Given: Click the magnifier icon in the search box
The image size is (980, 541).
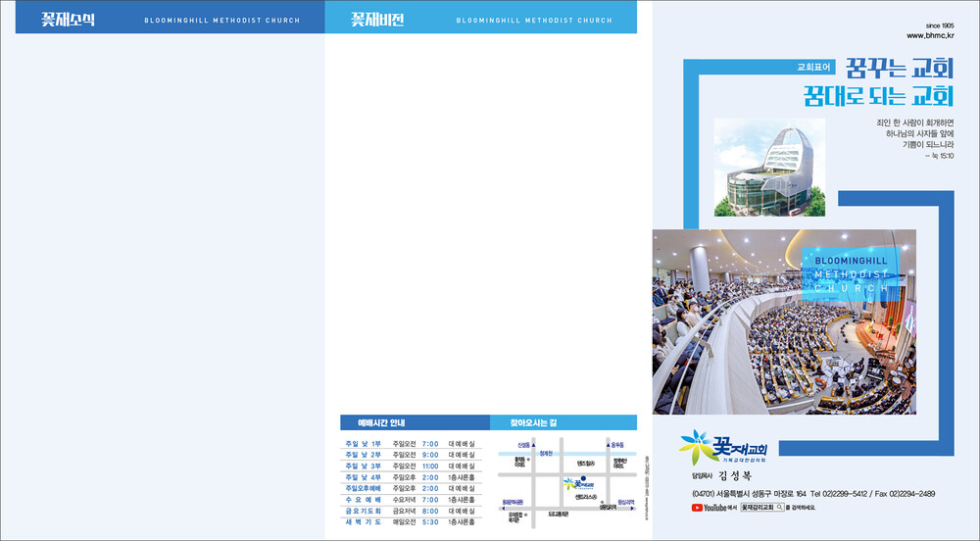Looking at the screenshot, I should pyautogui.click(x=781, y=508).
